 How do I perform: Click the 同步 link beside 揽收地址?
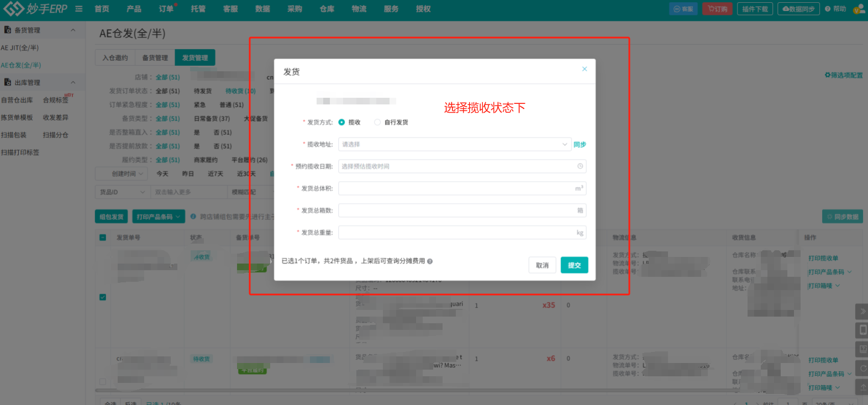[x=580, y=144]
